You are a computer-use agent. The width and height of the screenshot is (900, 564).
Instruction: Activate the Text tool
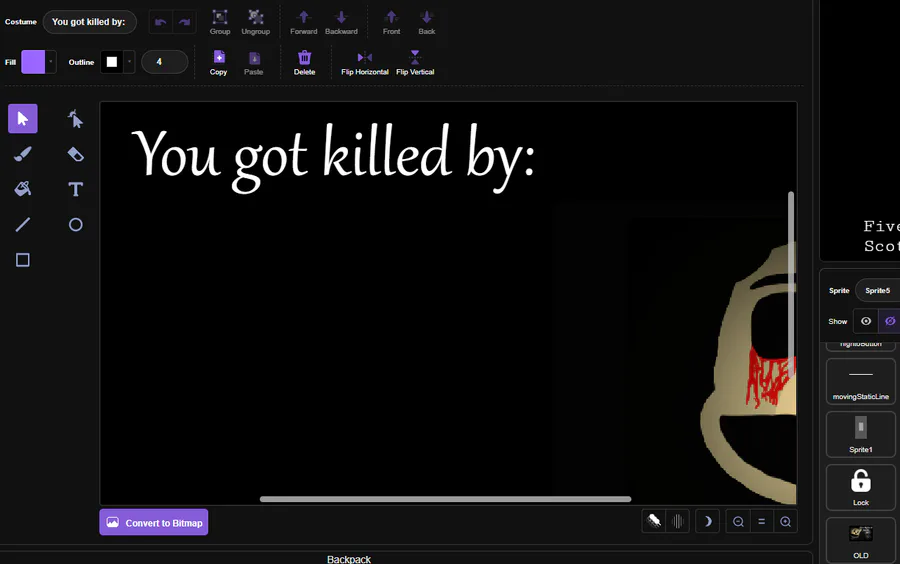pyautogui.click(x=75, y=189)
